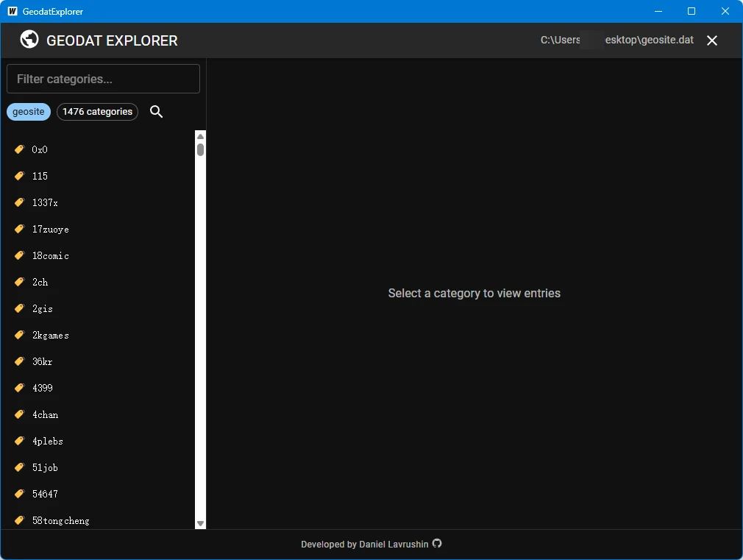Click the tag icon beside 115
The height and width of the screenshot is (560, 743).
click(19, 176)
